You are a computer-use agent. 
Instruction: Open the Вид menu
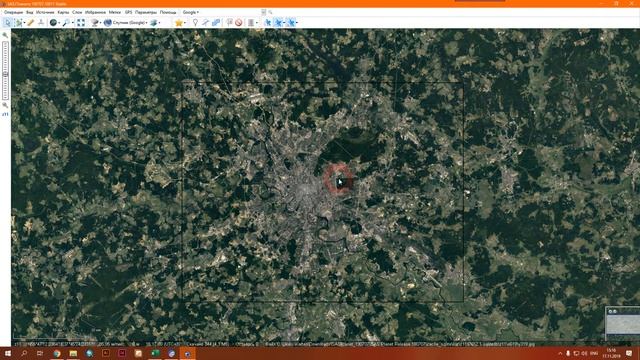(30, 12)
